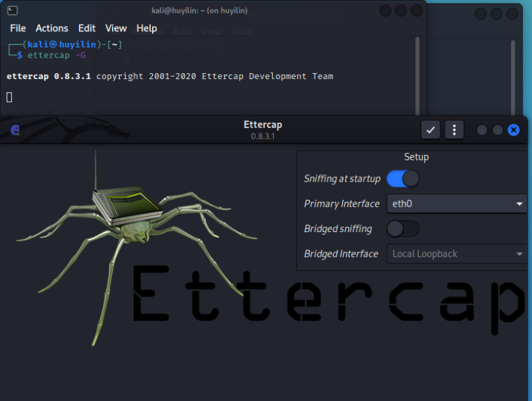Close the front terminal window

click(417, 11)
